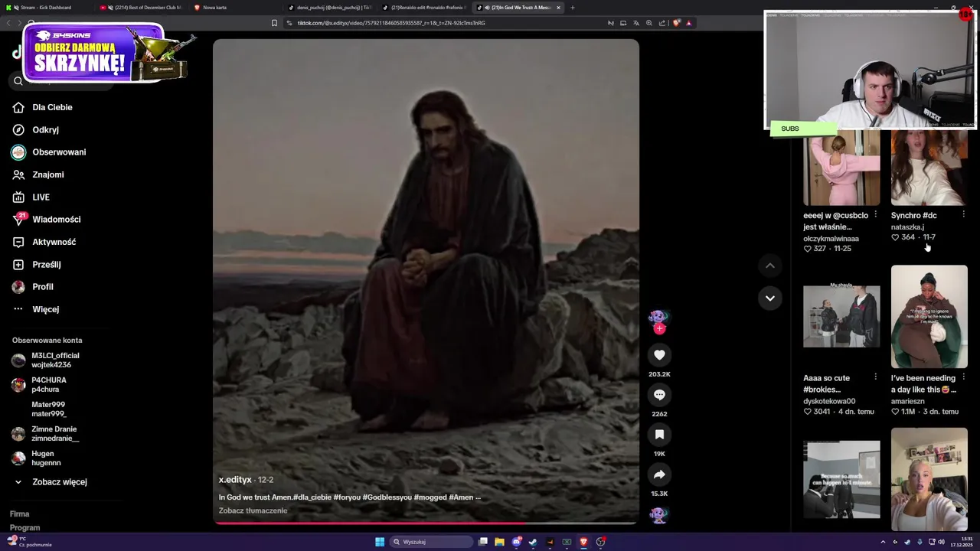Click the zoom magnifier icon in address bar
Screen dimensions: 980x551
coord(649,23)
